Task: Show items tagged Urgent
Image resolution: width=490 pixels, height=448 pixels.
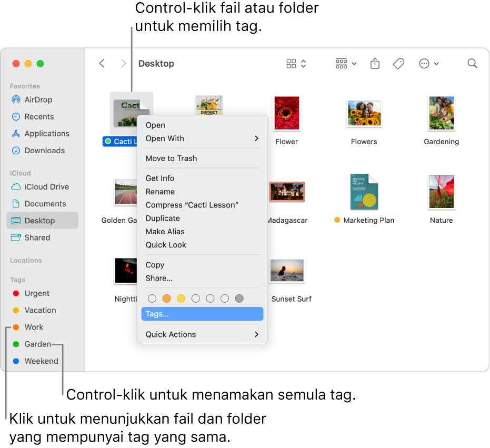Action: (x=31, y=293)
